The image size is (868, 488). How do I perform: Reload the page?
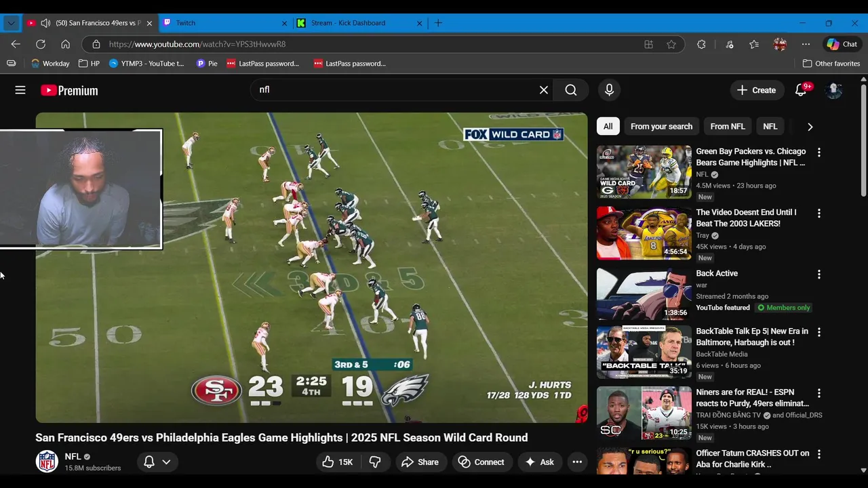pyautogui.click(x=41, y=44)
